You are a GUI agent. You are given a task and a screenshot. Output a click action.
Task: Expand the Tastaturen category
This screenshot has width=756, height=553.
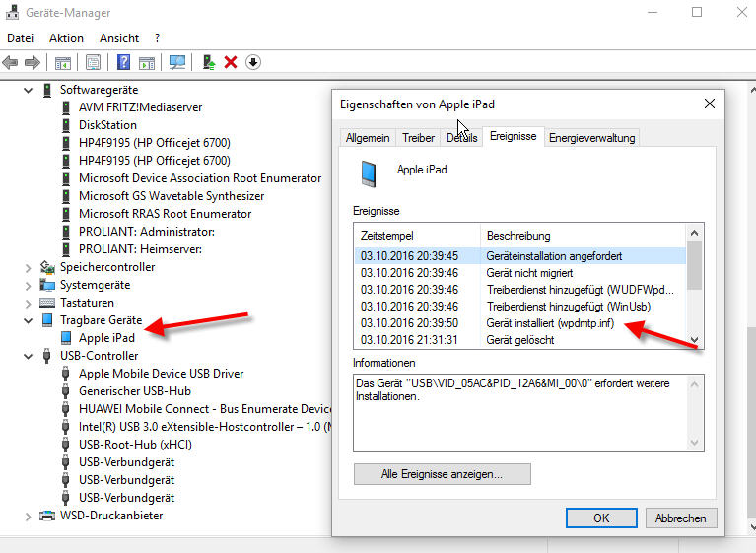[x=28, y=303]
